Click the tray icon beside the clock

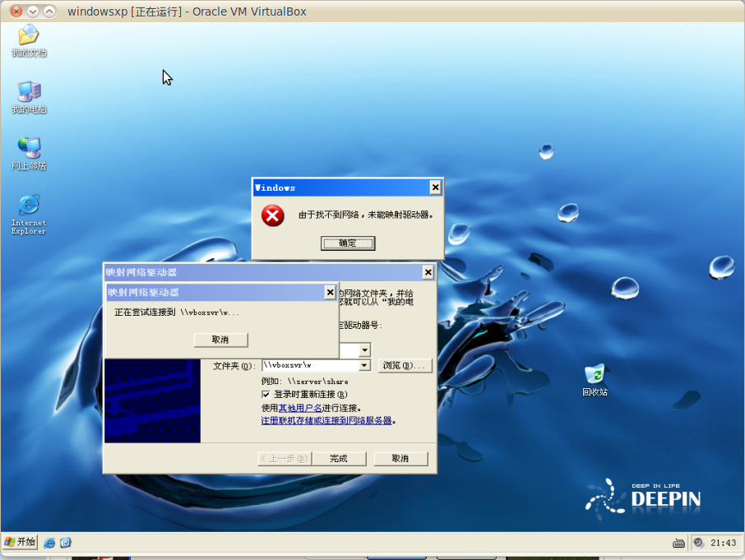698,543
